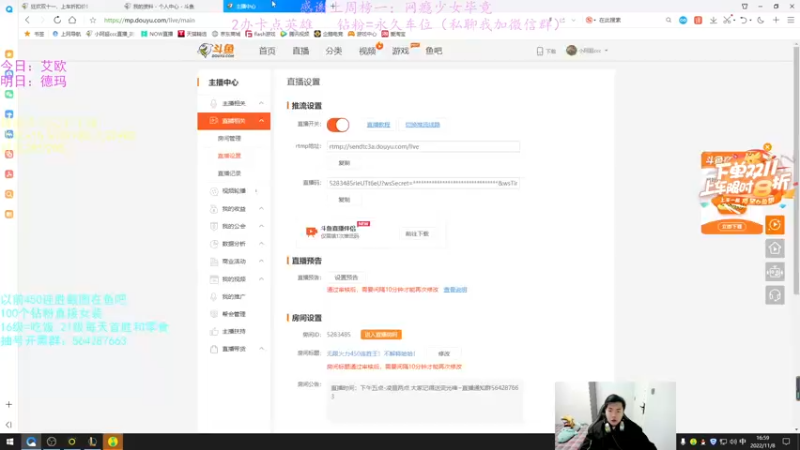This screenshot has width=800, height=450.
Task: Expand the 我的公会 sidebar chevron
Action: tap(261, 226)
